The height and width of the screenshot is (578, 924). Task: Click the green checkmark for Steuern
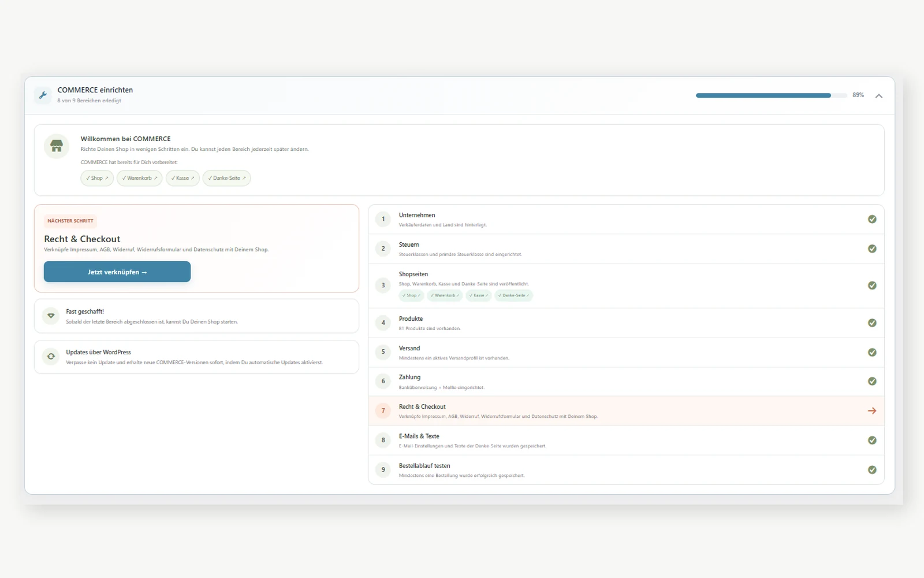pos(872,249)
